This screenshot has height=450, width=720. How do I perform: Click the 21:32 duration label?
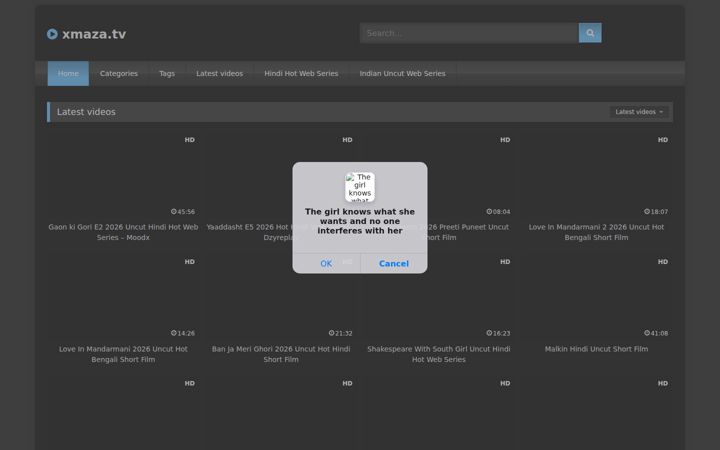[340, 333]
